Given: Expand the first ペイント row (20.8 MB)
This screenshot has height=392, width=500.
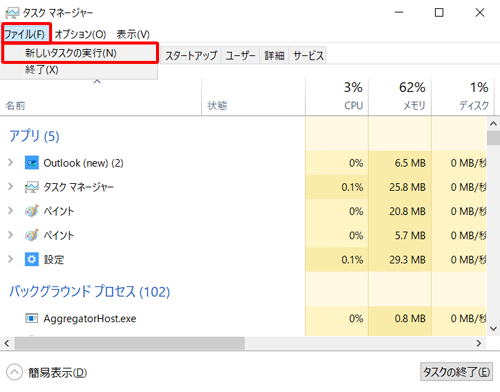Looking at the screenshot, I should [10, 211].
